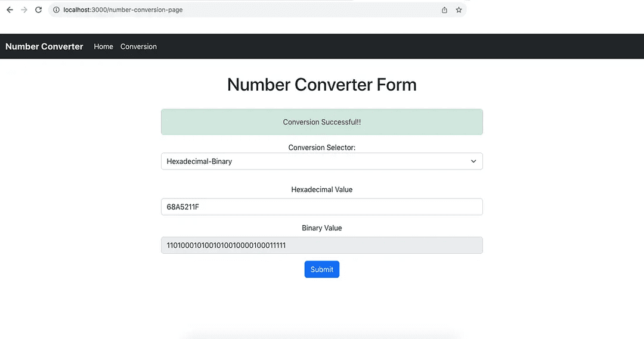This screenshot has height=339, width=644.
Task: Click the Number Converter brand link
Action: pyautogui.click(x=44, y=46)
